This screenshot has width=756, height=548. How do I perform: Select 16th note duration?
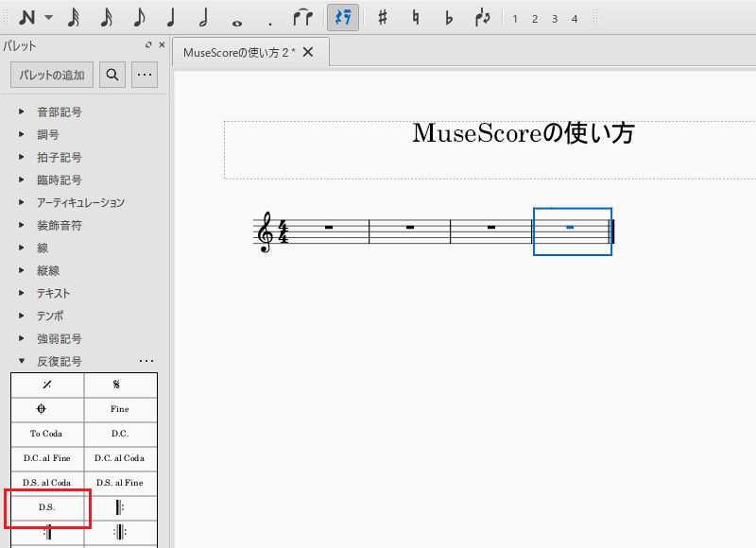coord(107,18)
